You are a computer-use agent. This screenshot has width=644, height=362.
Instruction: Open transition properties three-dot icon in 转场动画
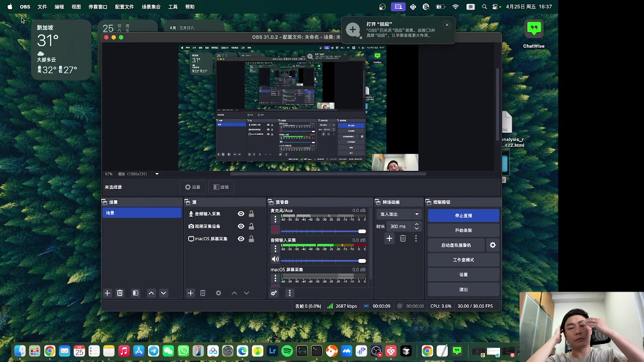[x=416, y=239]
